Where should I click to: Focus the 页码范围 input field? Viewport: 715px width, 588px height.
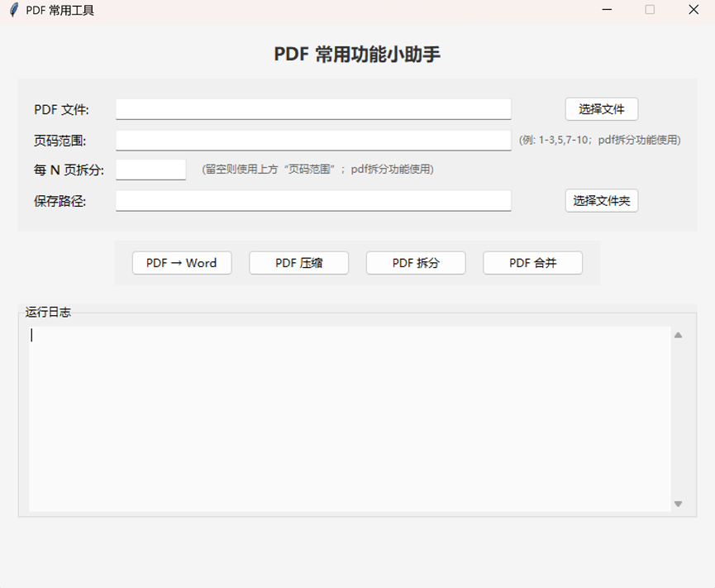pos(313,140)
